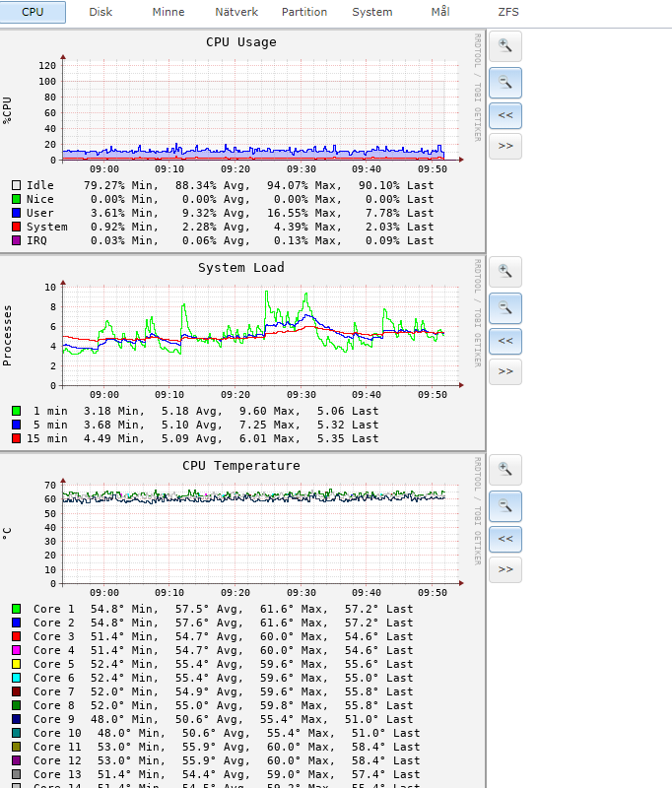Viewport: 672px width, 788px height.
Task: Zoom in on the CPU Usage graph
Action: click(x=505, y=45)
